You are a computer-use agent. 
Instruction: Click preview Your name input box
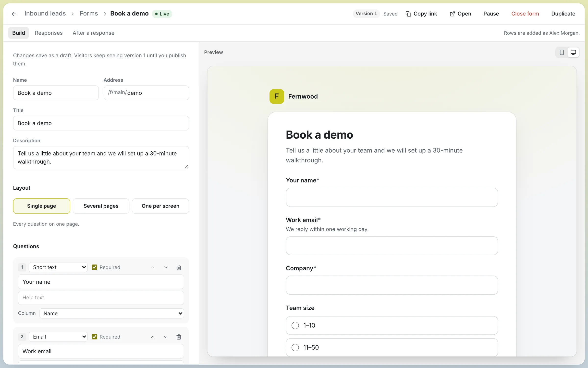pyautogui.click(x=392, y=197)
